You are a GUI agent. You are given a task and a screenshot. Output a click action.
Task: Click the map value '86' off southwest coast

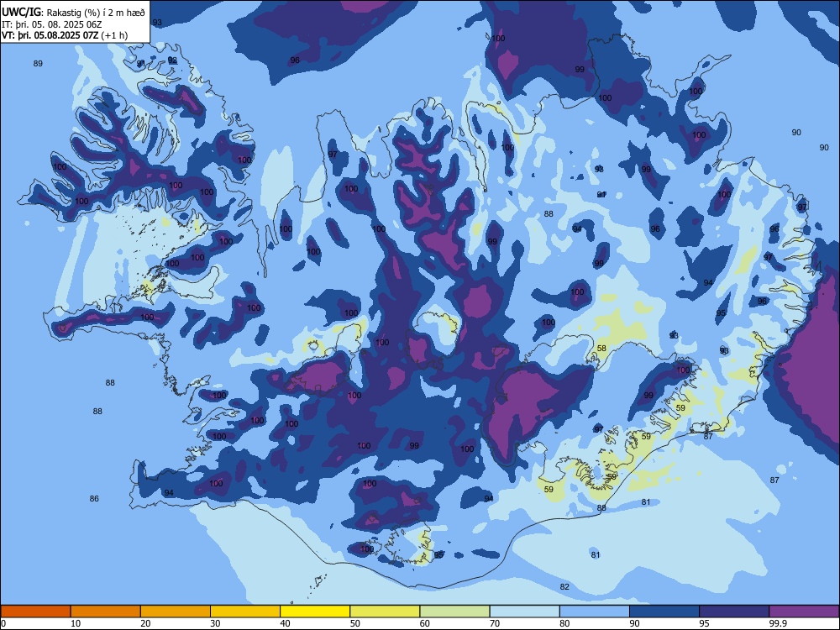coord(94,498)
